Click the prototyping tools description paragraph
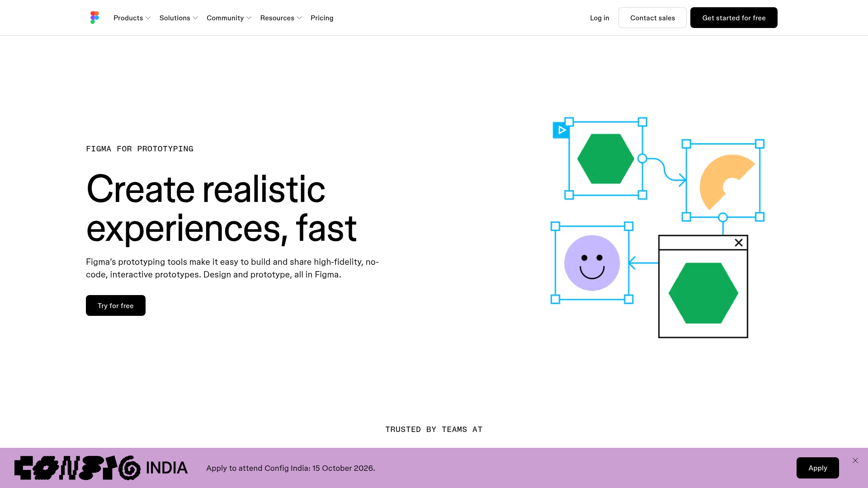The width and height of the screenshot is (868, 488). tap(232, 268)
